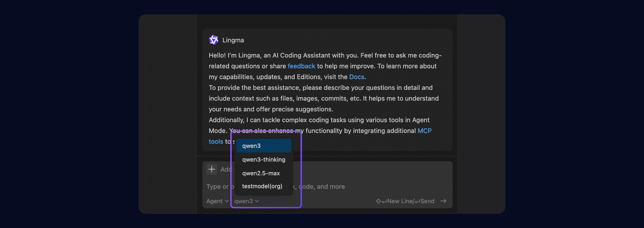This screenshot has width=644, height=228.
Task: Select qwen3 from the model list
Action: pos(263,146)
